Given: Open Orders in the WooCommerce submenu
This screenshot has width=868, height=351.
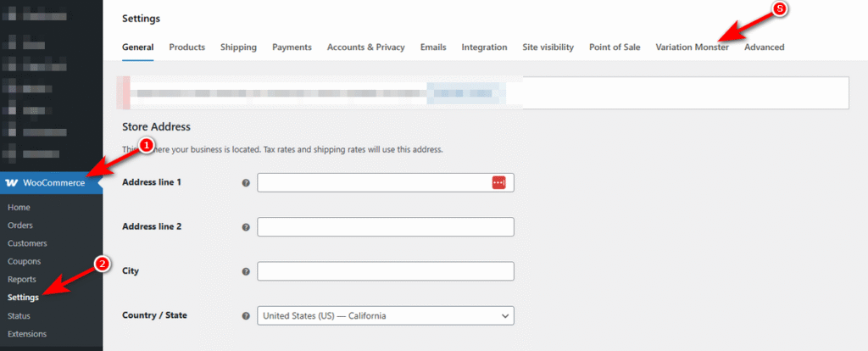Looking at the screenshot, I should (20, 226).
